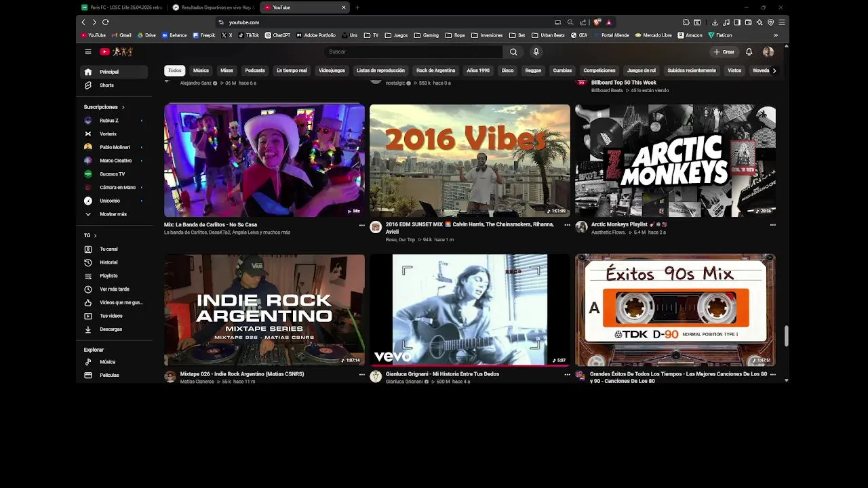
Task: Open options for 2016 EDM Sunset Mix
Action: pos(567,225)
